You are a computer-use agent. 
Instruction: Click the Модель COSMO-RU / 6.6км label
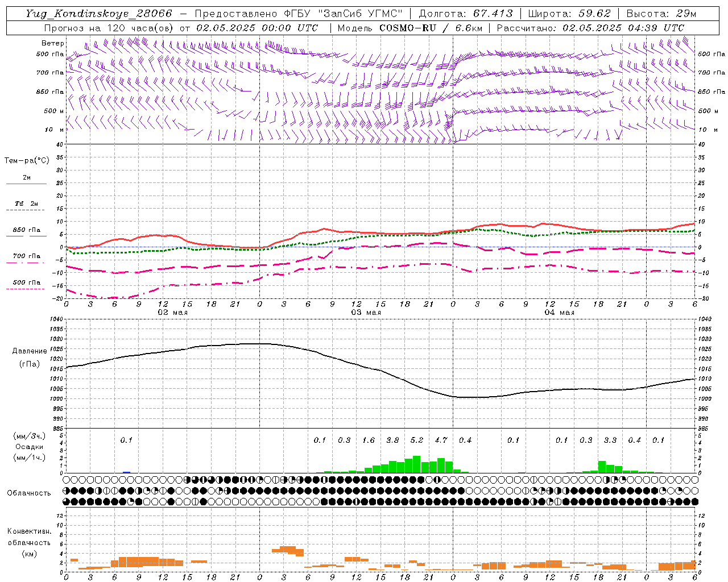pos(410,28)
